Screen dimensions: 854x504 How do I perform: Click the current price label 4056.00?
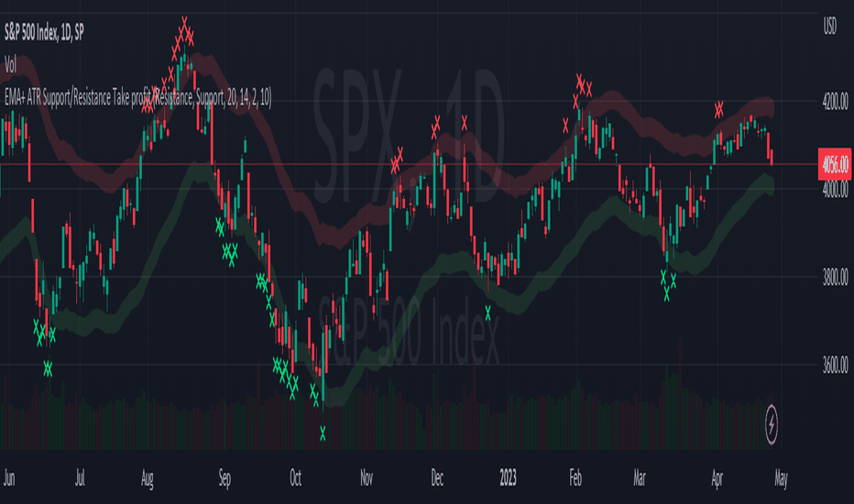835,164
